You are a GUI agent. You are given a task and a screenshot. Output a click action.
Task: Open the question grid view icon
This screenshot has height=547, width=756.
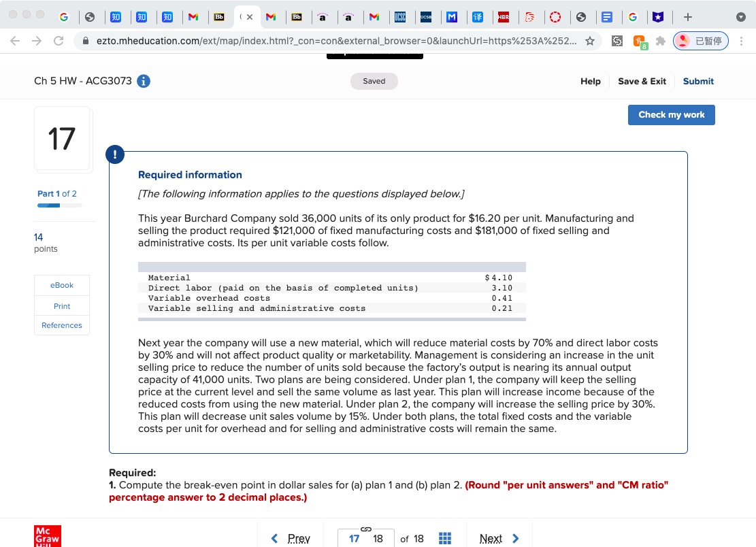click(445, 538)
